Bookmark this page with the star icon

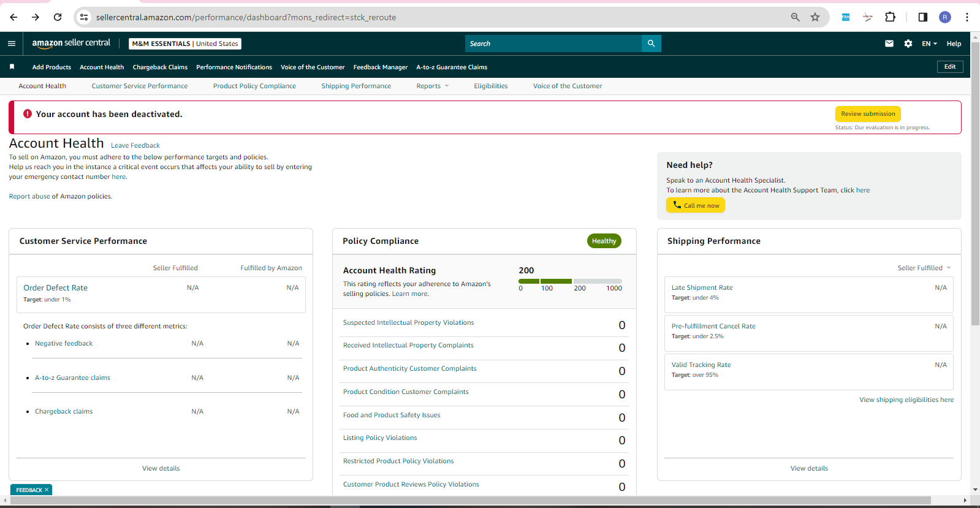coord(815,17)
